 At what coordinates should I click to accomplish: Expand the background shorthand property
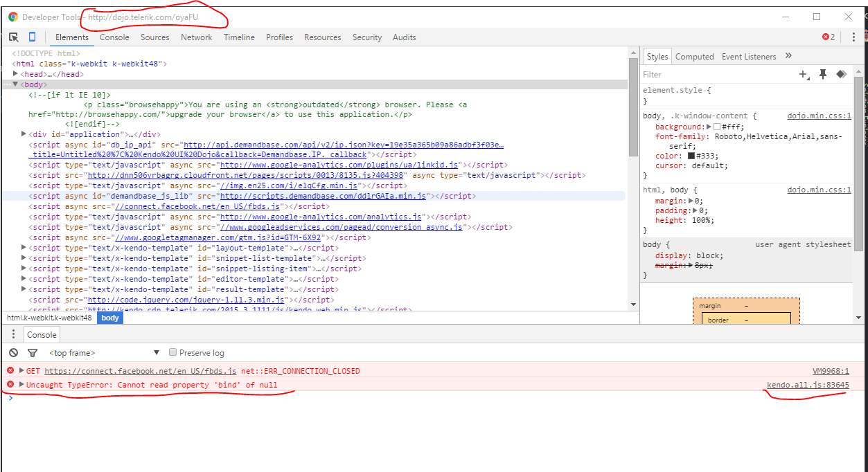click(709, 127)
